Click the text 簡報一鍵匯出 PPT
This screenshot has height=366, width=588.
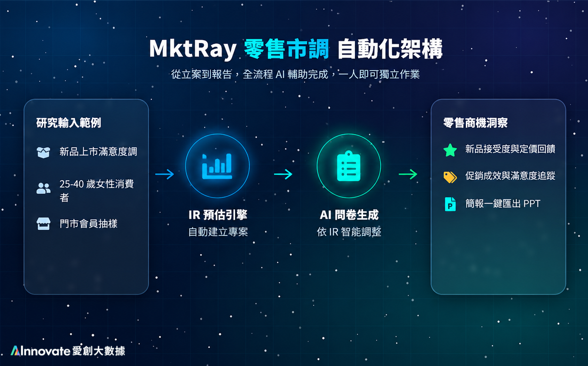pyautogui.click(x=503, y=203)
